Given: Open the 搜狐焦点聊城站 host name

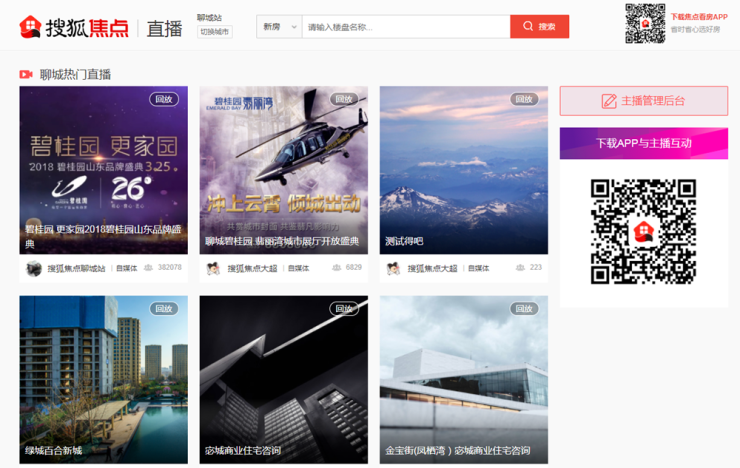Looking at the screenshot, I should pos(76,268).
